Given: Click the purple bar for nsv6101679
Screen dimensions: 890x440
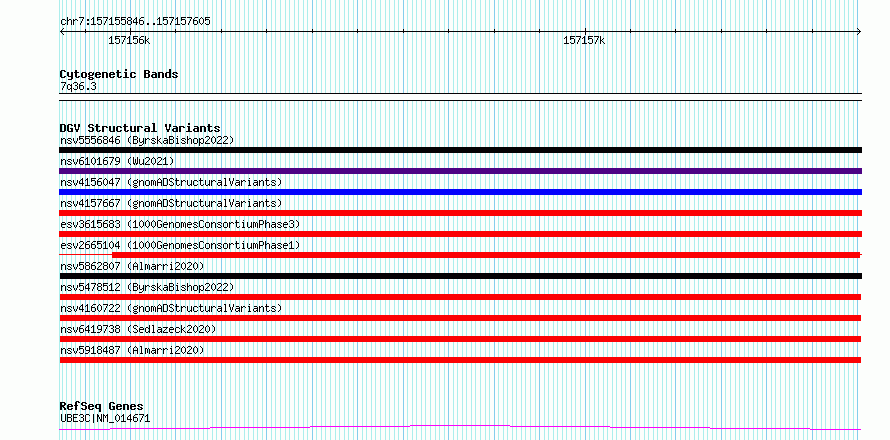Looking at the screenshot, I should click(460, 171).
